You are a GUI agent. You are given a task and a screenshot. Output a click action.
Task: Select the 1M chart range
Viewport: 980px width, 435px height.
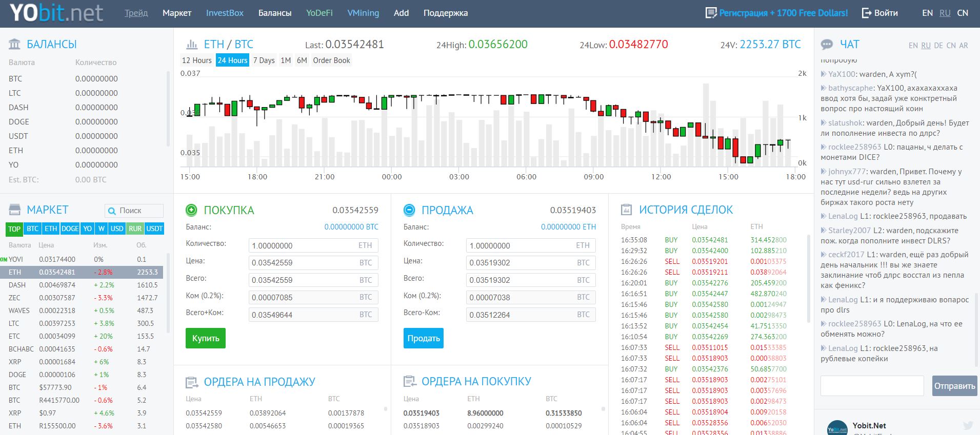point(286,60)
